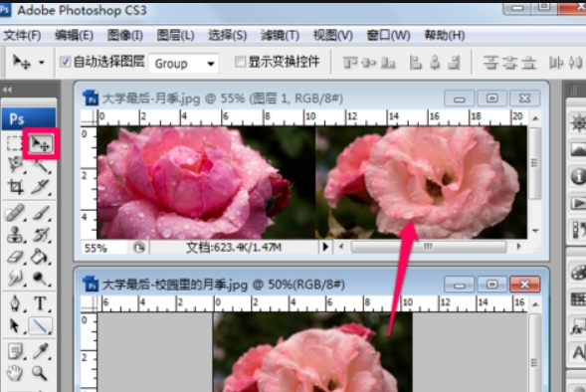586x392 pixels.
Task: Select the Move tool in toolbox
Action: (41, 144)
